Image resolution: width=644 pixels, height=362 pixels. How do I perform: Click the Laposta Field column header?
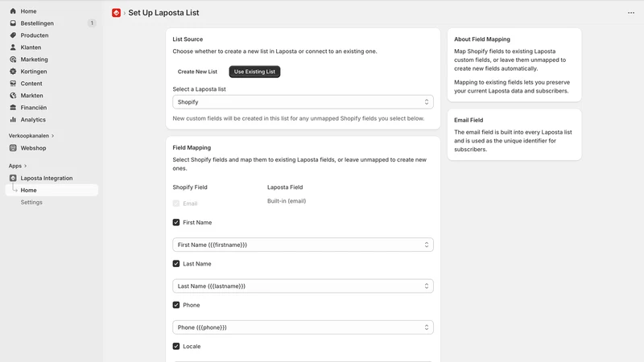(285, 187)
